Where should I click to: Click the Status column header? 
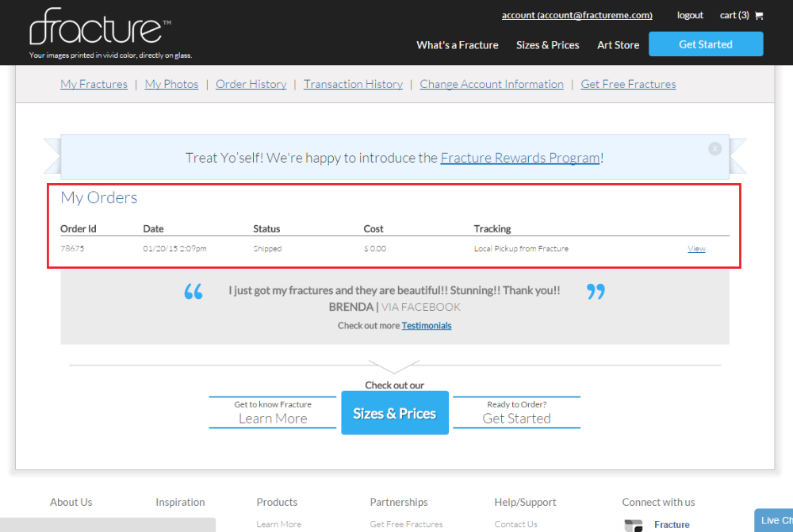pos(266,228)
